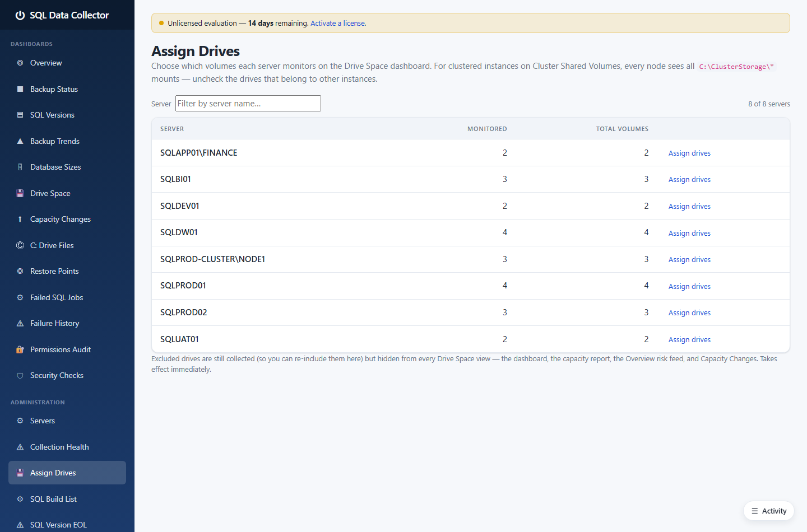Open the Activity panel button
The height and width of the screenshot is (532, 807).
point(769,511)
